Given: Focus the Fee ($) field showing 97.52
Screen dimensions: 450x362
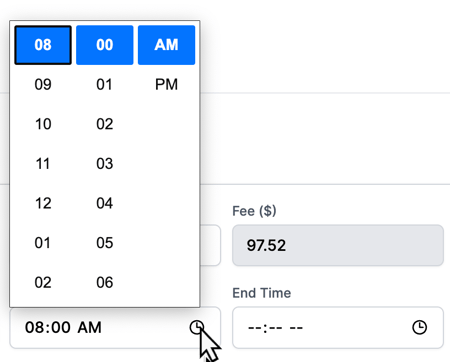Looking at the screenshot, I should click(338, 245).
